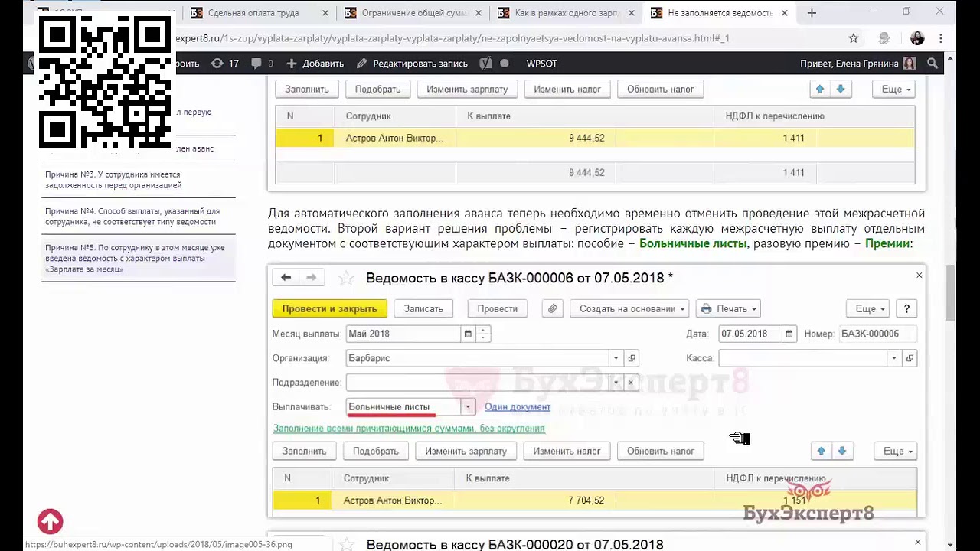Open the Создать на основании dropdown
Image resolution: width=980 pixels, height=551 pixels.
pos(629,308)
